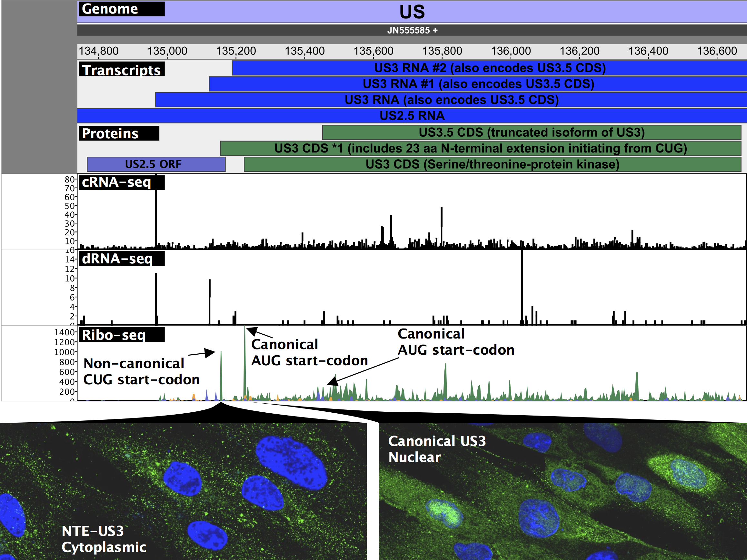Click the Canonical US3 Nuclear microscopy image
The width and height of the screenshot is (747, 560).
(x=562, y=491)
